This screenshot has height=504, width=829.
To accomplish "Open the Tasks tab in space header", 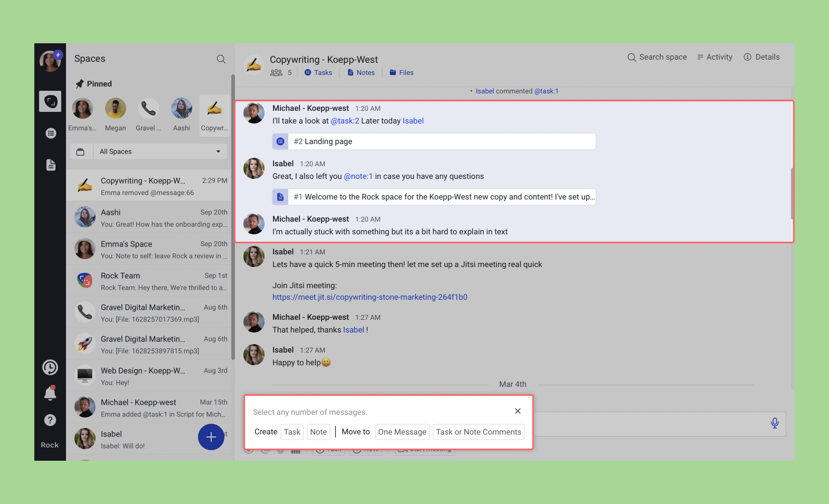I will (x=318, y=73).
